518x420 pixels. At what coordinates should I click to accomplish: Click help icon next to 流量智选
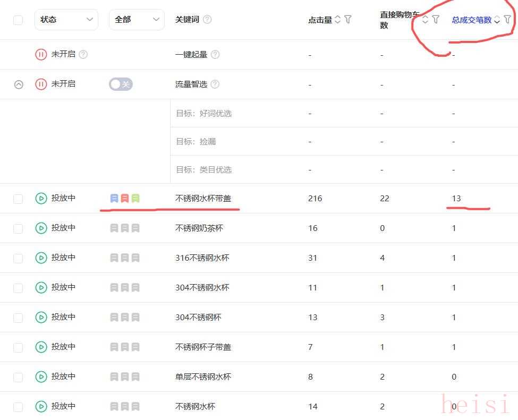(x=215, y=84)
